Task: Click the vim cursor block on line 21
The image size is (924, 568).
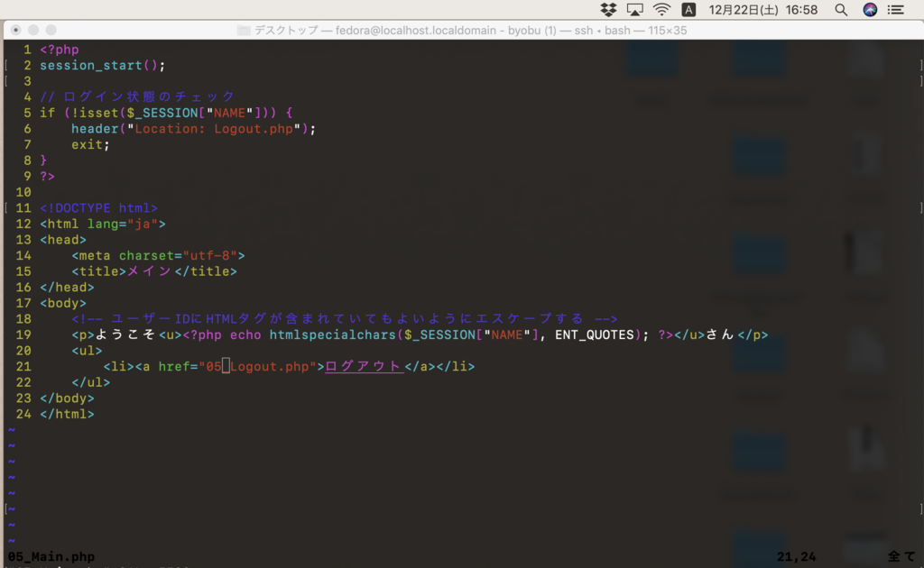Action: point(226,367)
